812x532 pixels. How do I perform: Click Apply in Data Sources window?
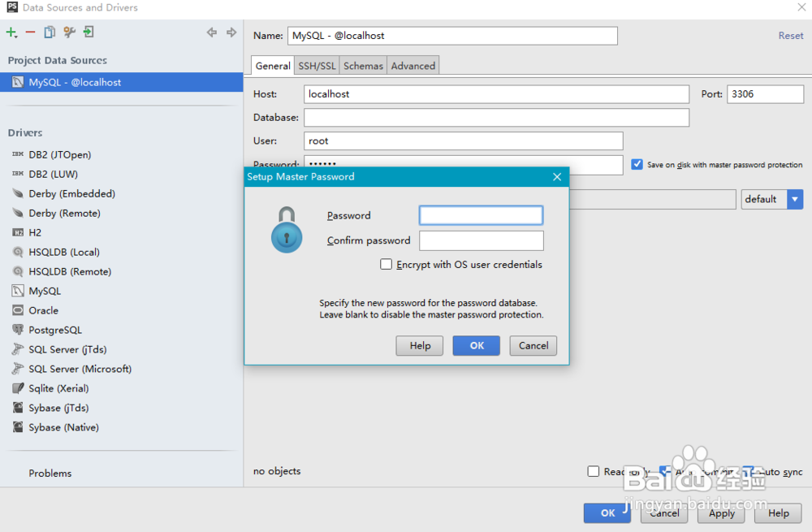[721, 513]
